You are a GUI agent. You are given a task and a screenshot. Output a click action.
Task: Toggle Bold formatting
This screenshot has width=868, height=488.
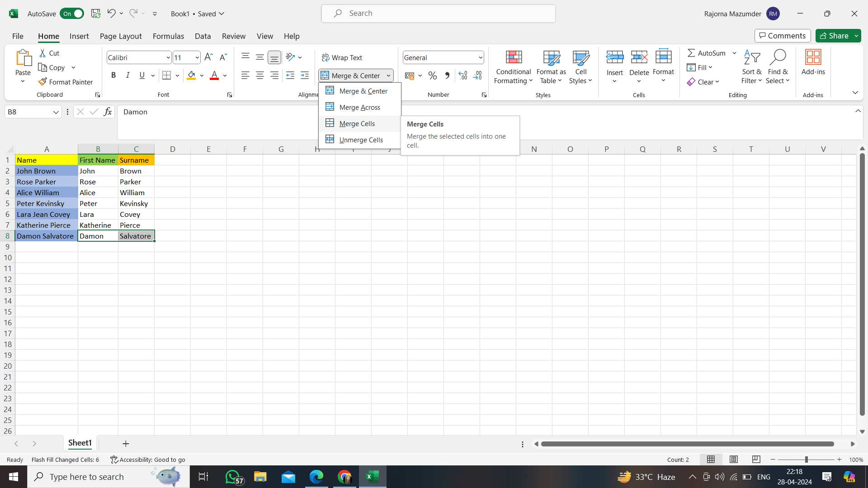pos(113,75)
